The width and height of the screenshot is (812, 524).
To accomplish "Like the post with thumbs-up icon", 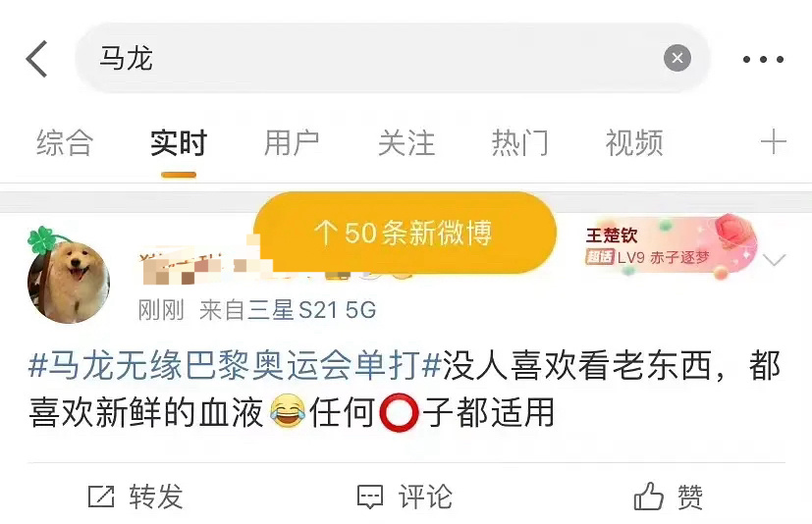I will [648, 497].
